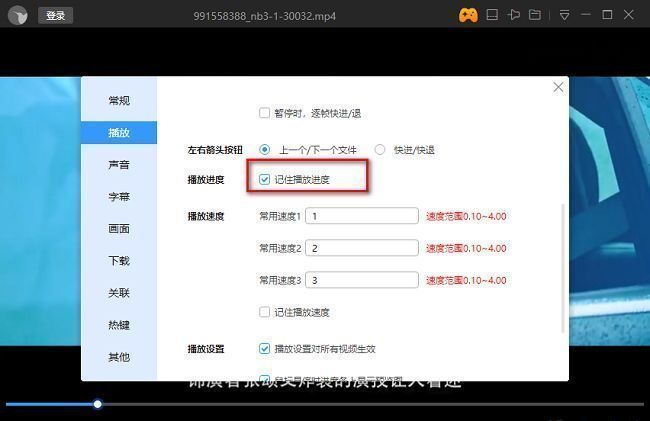Toggle 记住播放进度 checkbox
This screenshot has width=650, height=421.
click(264, 179)
